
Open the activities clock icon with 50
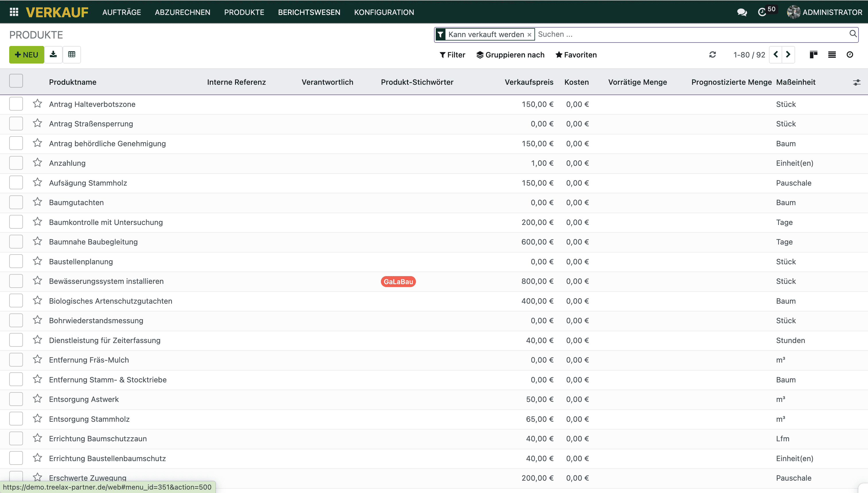coord(762,12)
